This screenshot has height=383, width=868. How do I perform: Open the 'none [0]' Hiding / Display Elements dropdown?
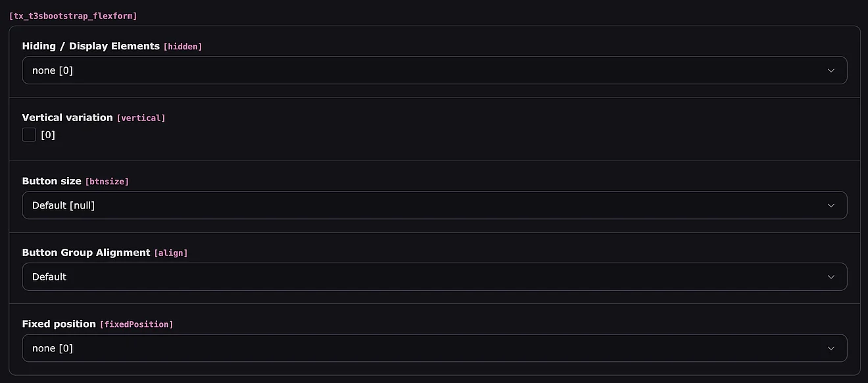421,70
